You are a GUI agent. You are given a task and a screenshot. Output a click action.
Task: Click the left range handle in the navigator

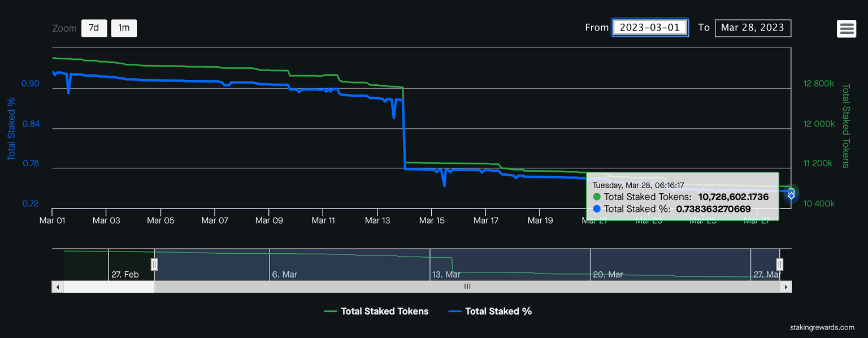tap(154, 264)
